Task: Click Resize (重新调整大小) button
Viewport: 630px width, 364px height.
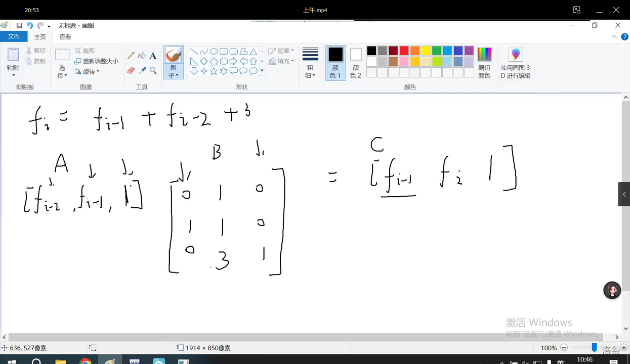Action: click(97, 61)
